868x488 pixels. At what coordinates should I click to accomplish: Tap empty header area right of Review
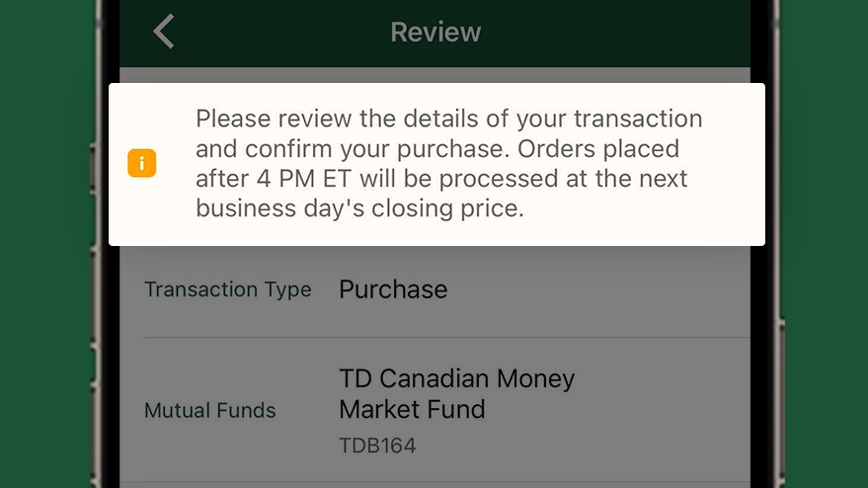(614, 33)
